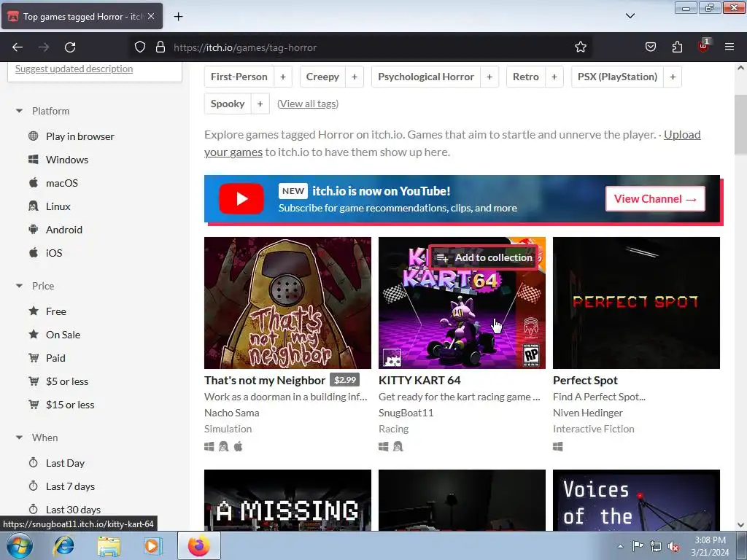The height and width of the screenshot is (560, 747).
Task: Close the Top games tagged Horror tab
Action: [x=151, y=16]
